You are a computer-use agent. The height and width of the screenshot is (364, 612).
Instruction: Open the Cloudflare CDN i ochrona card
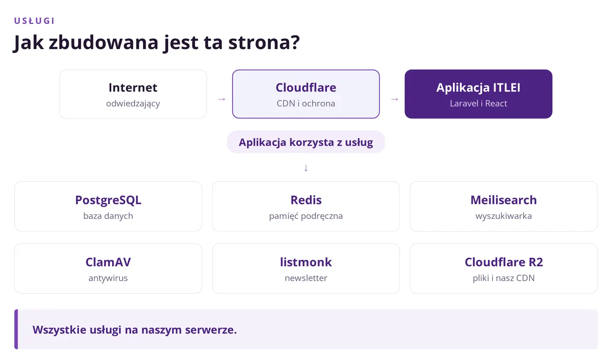(x=306, y=94)
